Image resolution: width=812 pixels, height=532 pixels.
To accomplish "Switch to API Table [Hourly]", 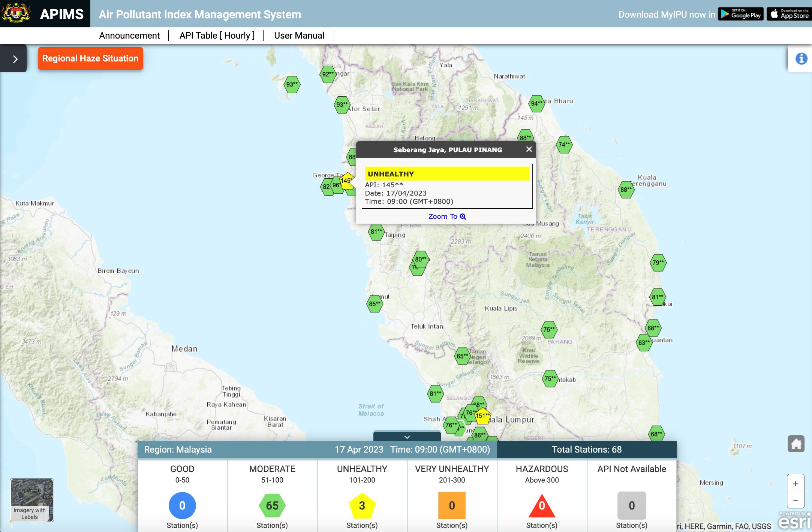I will click(217, 35).
